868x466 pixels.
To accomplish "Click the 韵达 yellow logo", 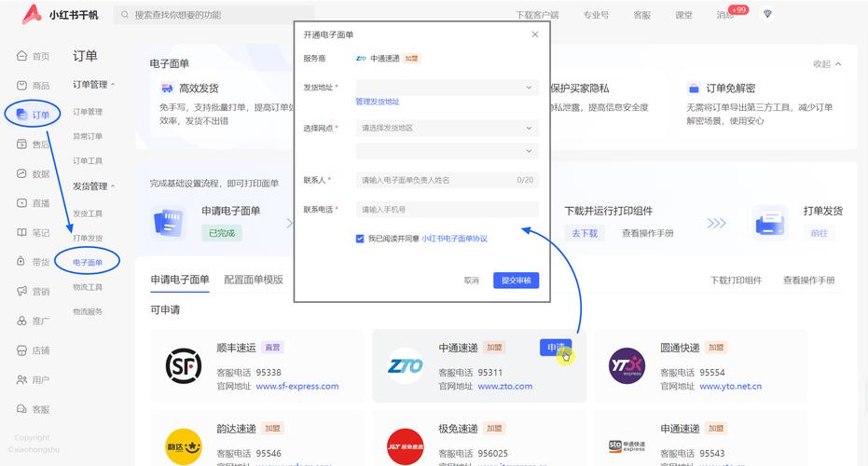I will point(184,446).
